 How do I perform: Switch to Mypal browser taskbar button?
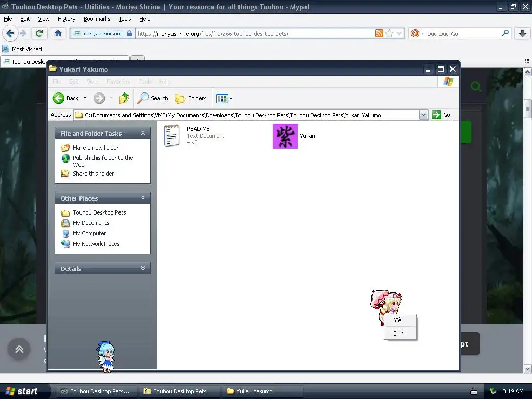coord(96,391)
